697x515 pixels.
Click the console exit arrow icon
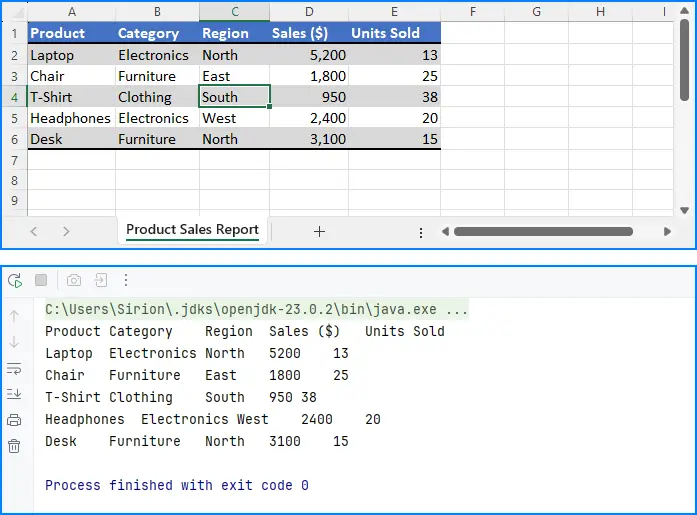click(x=101, y=281)
